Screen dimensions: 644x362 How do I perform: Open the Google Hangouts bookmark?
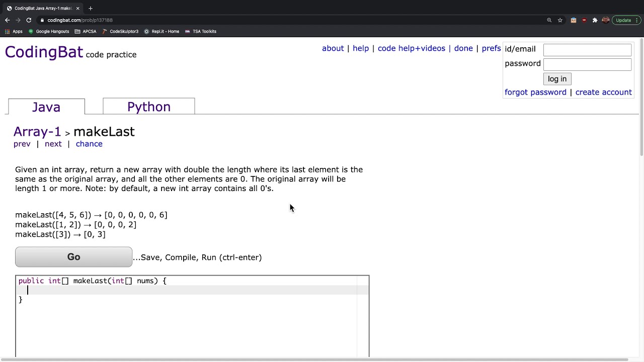point(49,31)
